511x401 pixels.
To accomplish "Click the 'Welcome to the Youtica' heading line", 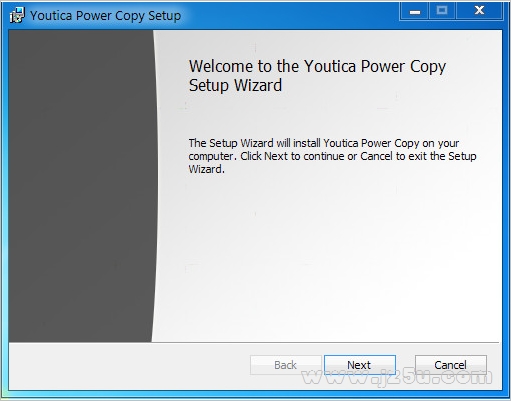I will tap(317, 67).
